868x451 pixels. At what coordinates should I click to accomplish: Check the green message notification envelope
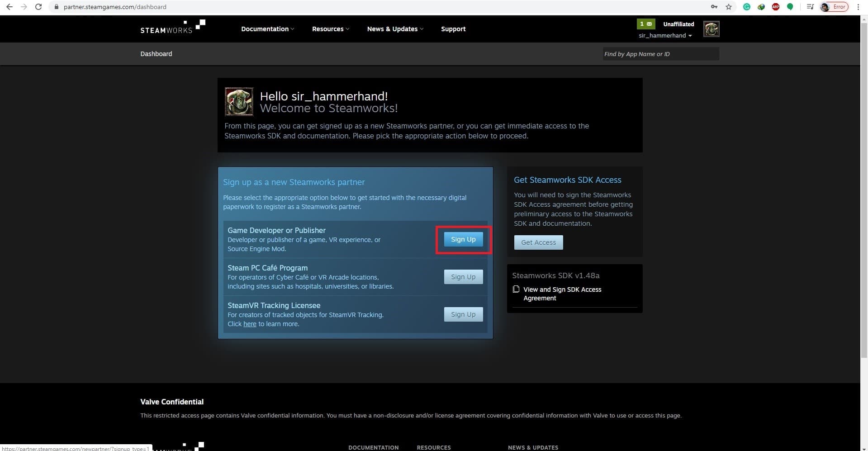[x=645, y=24]
